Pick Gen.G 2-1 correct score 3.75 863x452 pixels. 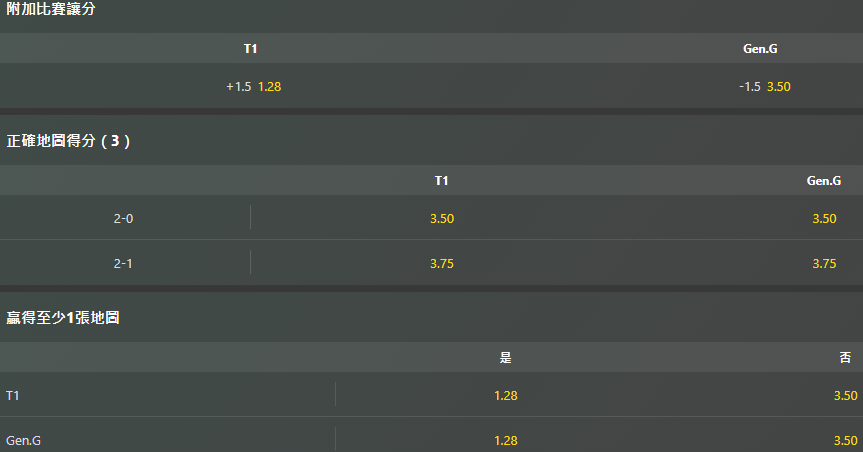[824, 264]
